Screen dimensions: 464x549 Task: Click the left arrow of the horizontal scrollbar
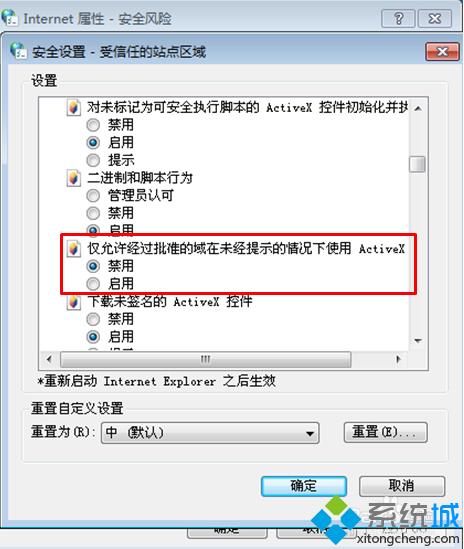point(49,359)
